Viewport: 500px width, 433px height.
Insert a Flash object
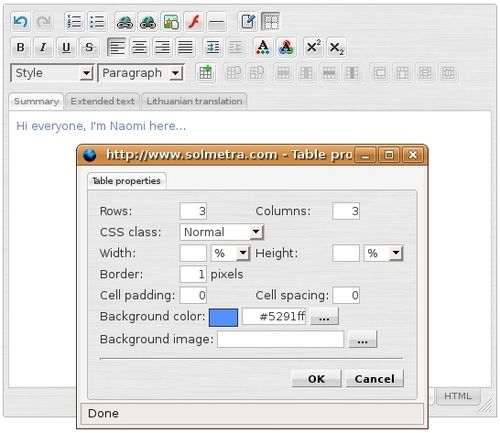click(194, 22)
